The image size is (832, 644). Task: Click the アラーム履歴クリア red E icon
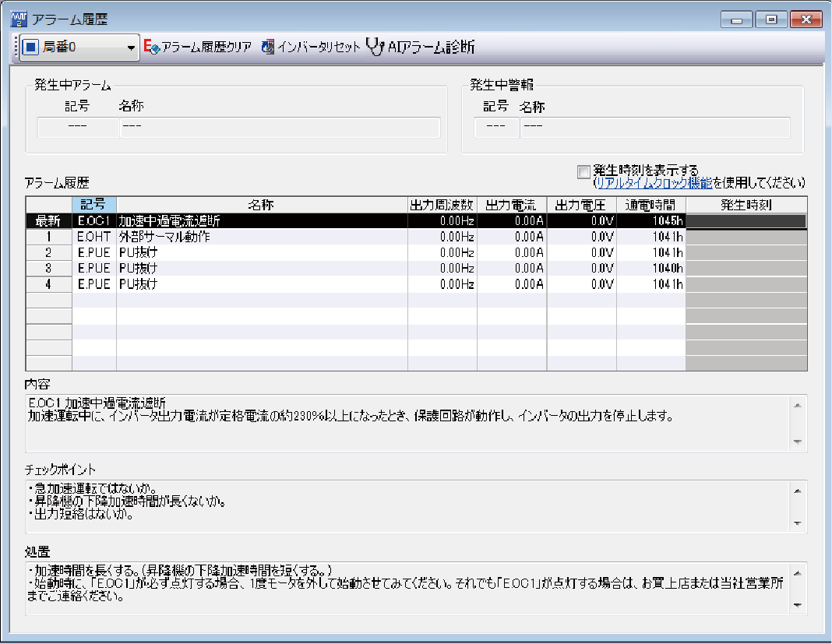tap(151, 48)
